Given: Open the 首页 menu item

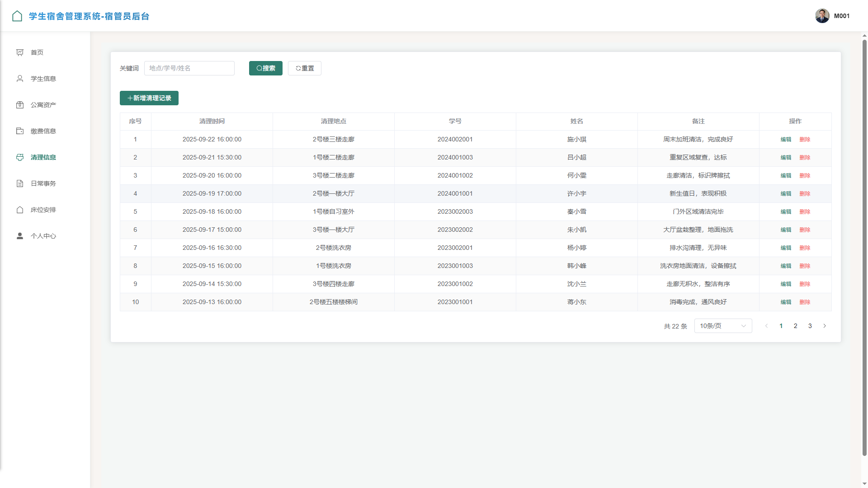Looking at the screenshot, I should pyautogui.click(x=45, y=52).
